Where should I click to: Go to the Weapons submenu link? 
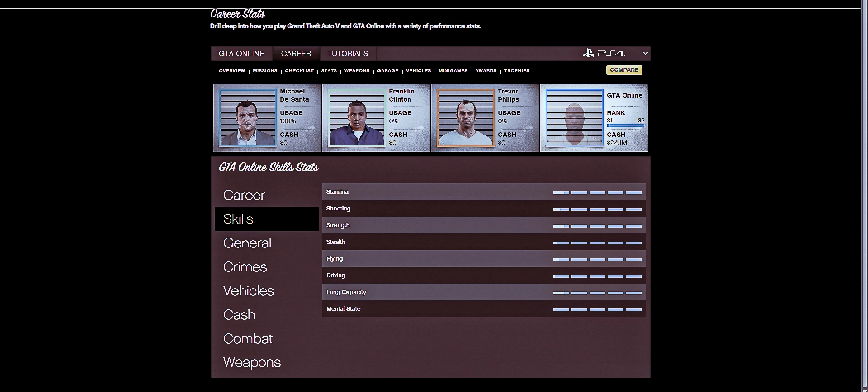pos(357,71)
